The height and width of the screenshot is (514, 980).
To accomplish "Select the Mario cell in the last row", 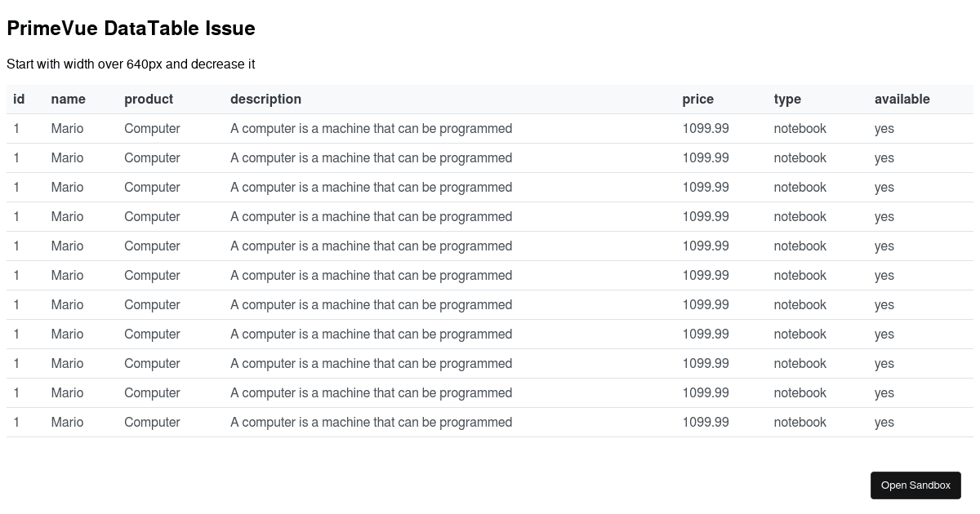I will [67, 422].
